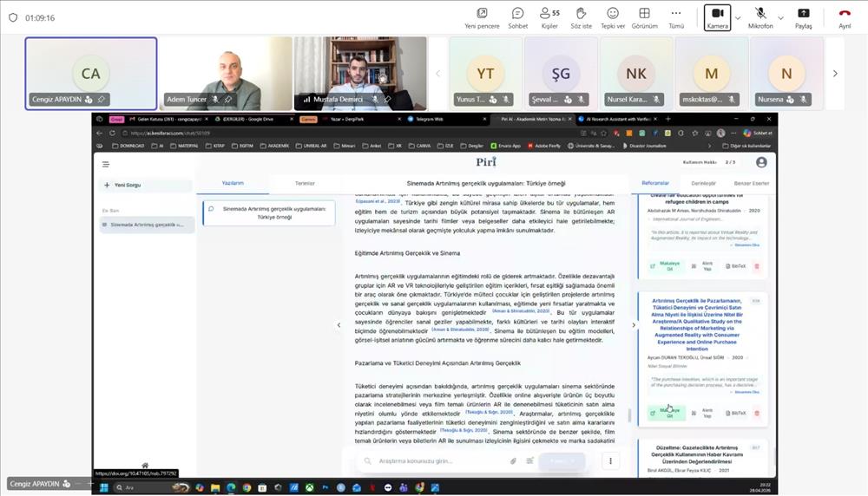Open the Tümü more options menu
The width and height of the screenshot is (868, 496).
[x=675, y=14]
